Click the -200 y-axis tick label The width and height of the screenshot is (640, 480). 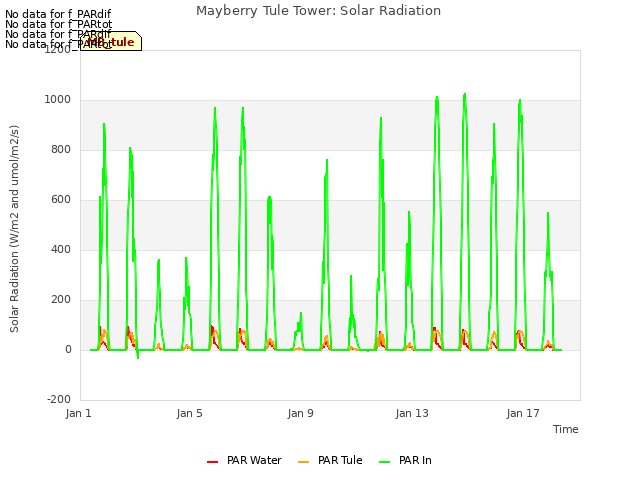click(x=59, y=399)
